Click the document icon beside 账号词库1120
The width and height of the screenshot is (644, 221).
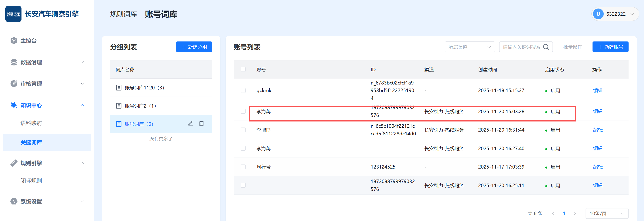[x=119, y=88]
